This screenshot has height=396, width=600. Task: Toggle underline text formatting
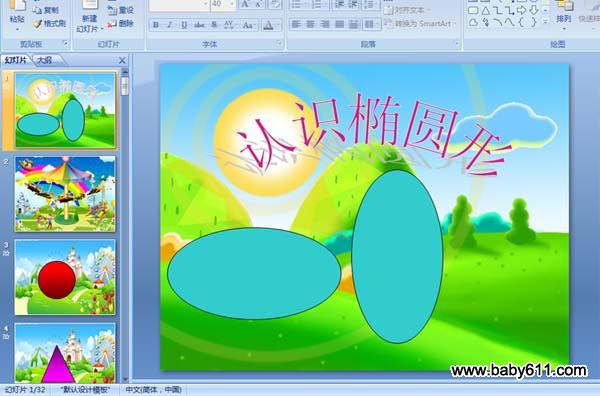pos(184,25)
